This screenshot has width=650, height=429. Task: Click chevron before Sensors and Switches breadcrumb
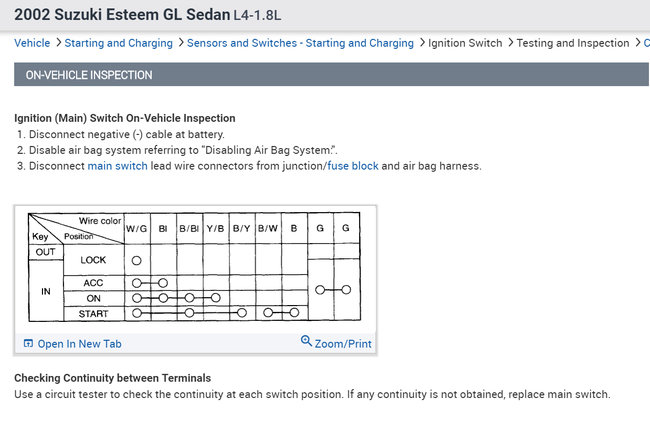[x=180, y=43]
